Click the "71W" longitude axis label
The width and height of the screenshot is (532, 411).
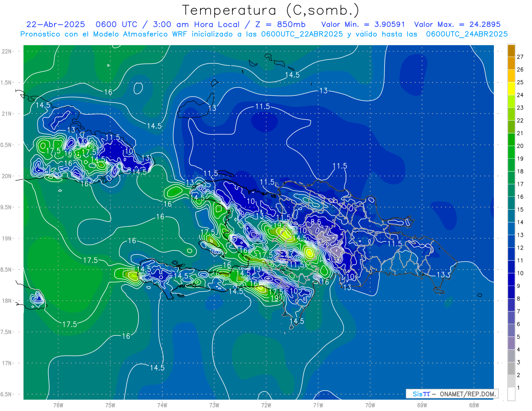point(318,405)
